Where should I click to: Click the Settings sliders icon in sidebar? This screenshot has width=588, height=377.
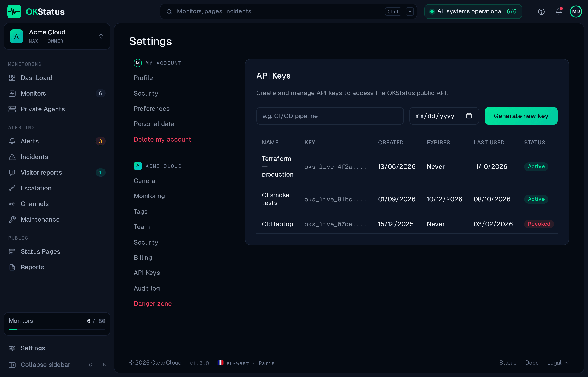(12, 348)
